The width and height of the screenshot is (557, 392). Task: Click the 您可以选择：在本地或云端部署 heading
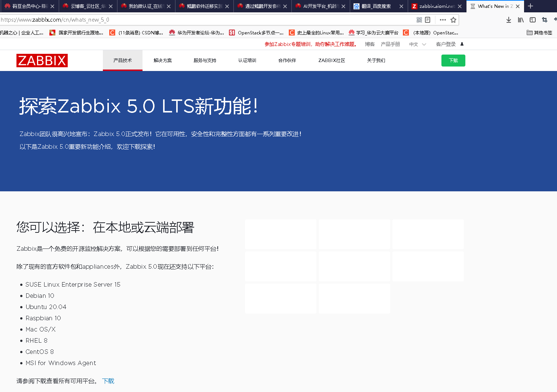105,227
